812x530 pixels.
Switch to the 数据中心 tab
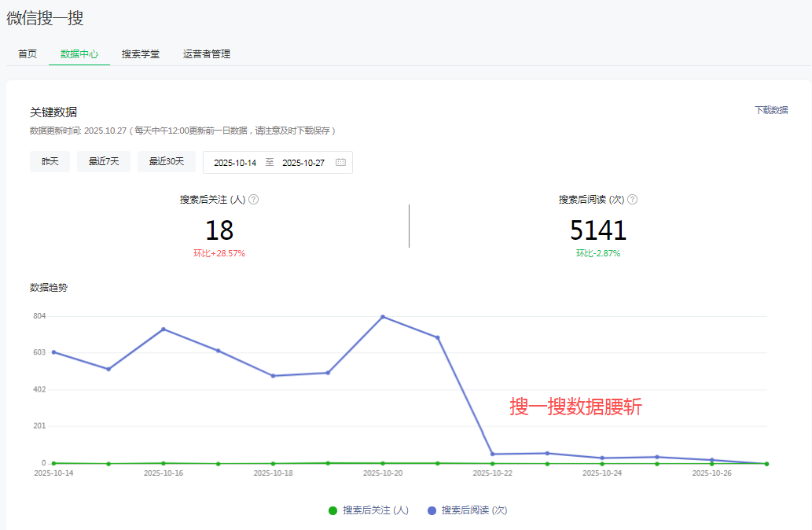click(79, 54)
